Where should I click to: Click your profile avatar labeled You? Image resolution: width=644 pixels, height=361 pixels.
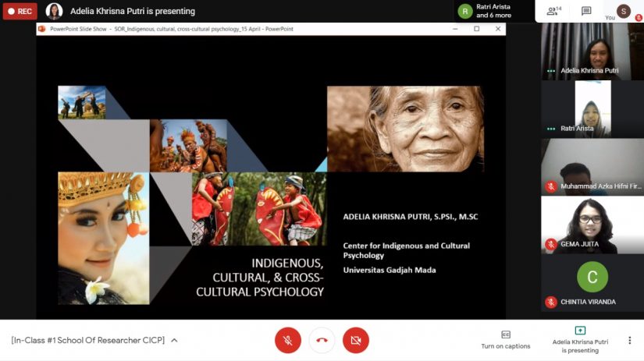[x=623, y=11]
